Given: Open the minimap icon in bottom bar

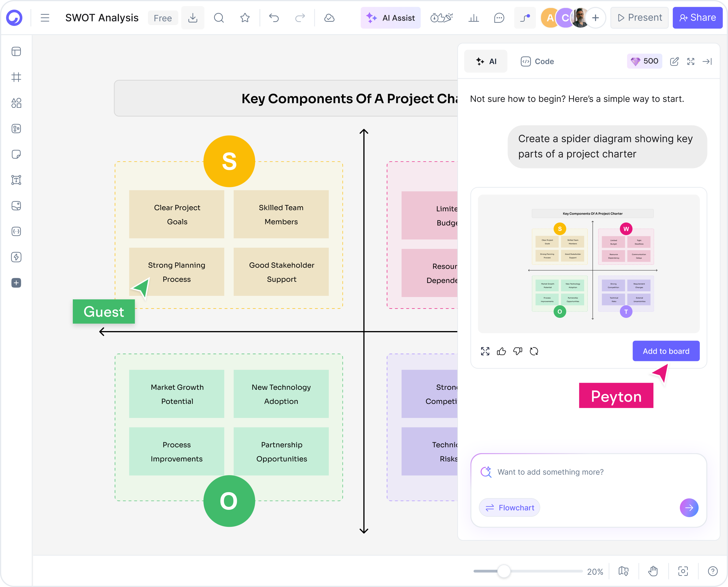Looking at the screenshot, I should pyautogui.click(x=623, y=571).
